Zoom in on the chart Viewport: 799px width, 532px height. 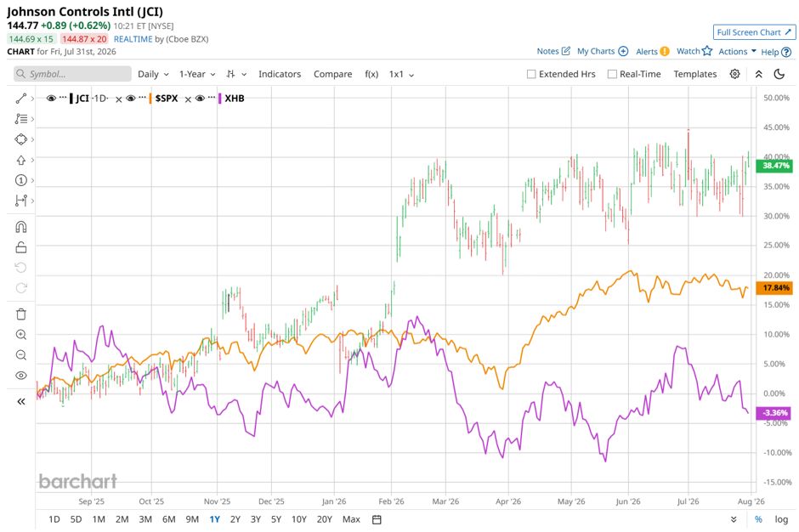[21, 334]
